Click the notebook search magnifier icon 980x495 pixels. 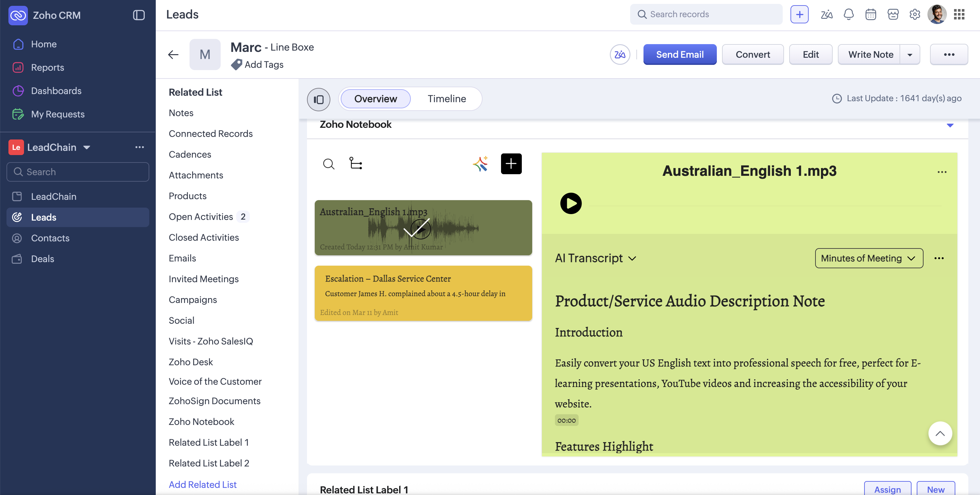pos(328,164)
